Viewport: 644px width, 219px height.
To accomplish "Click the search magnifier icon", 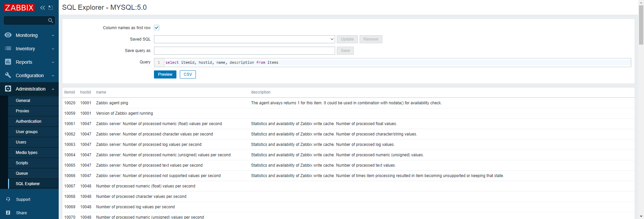I will [50, 21].
